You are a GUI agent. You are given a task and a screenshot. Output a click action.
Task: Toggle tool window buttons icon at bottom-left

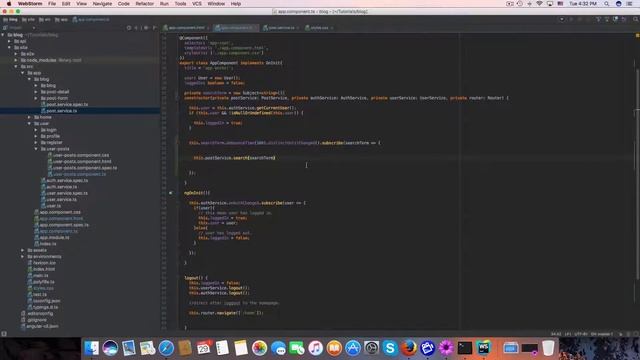pyautogui.click(x=4, y=334)
